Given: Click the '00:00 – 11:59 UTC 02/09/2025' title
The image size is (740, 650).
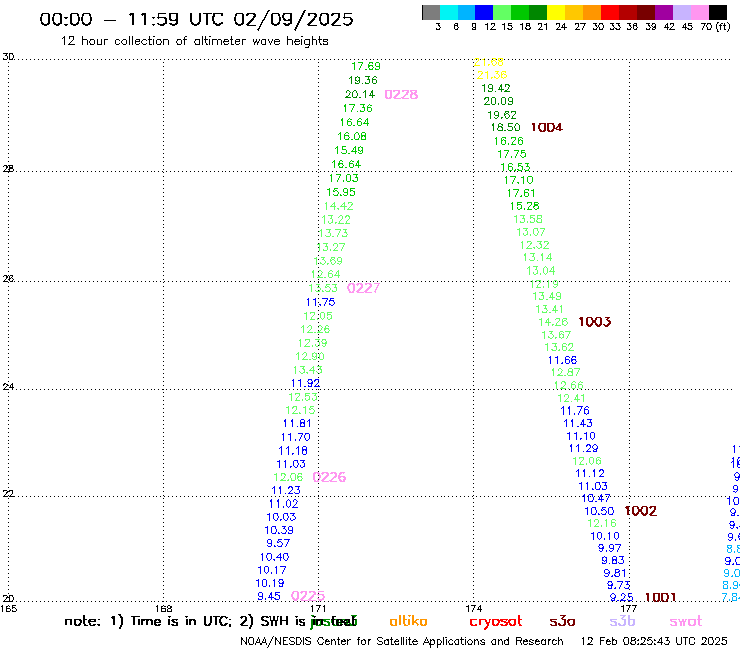Looking at the screenshot, I should pyautogui.click(x=196, y=19).
